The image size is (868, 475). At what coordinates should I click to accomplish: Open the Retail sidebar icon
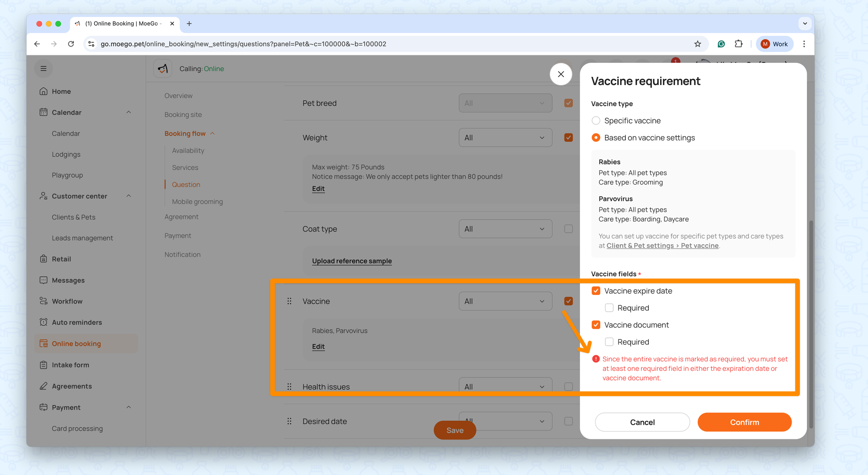pyautogui.click(x=43, y=259)
